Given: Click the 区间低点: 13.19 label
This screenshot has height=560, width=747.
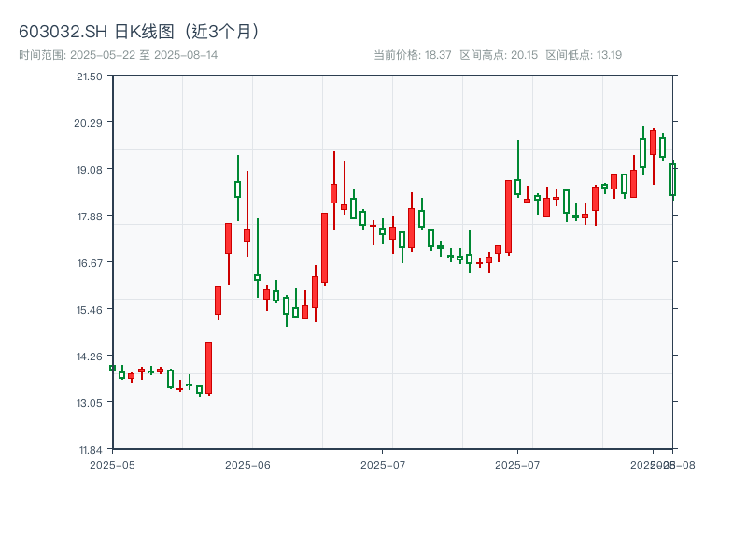Looking at the screenshot, I should click(x=584, y=55).
